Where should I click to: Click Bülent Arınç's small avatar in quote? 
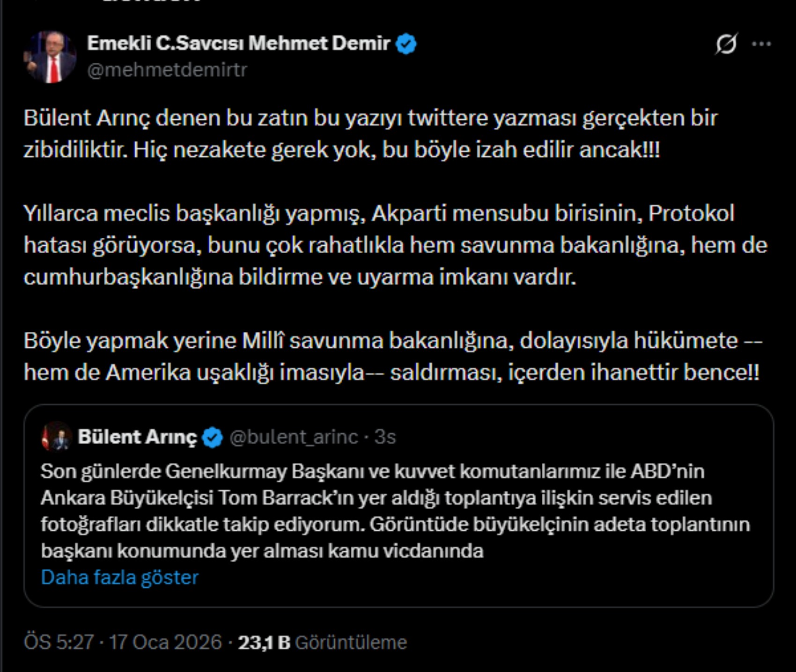coord(56,437)
